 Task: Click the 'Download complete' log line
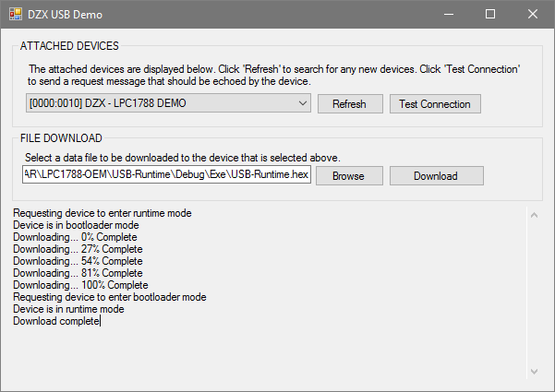click(x=56, y=321)
